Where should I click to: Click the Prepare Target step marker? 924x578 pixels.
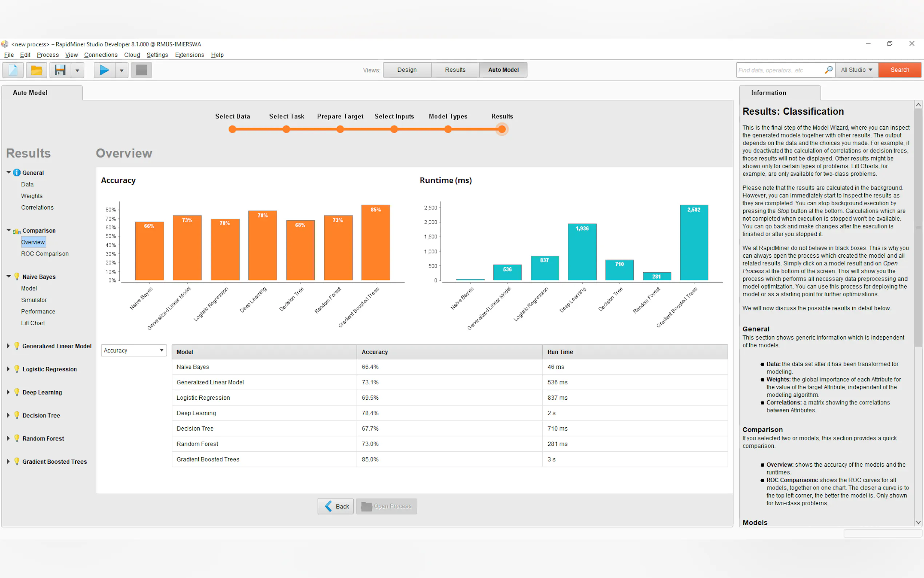[340, 130]
